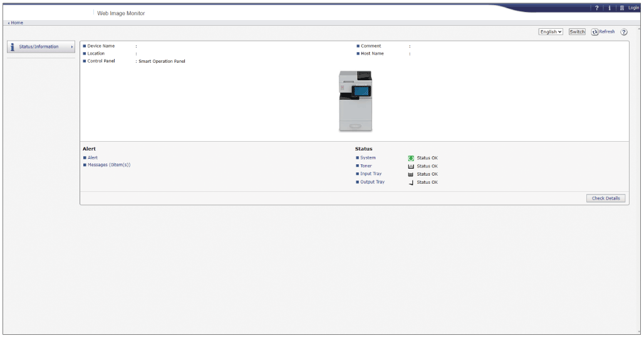This screenshot has width=644, height=338.
Task: Click the Smart Operation Panel text
Action: pos(162,61)
